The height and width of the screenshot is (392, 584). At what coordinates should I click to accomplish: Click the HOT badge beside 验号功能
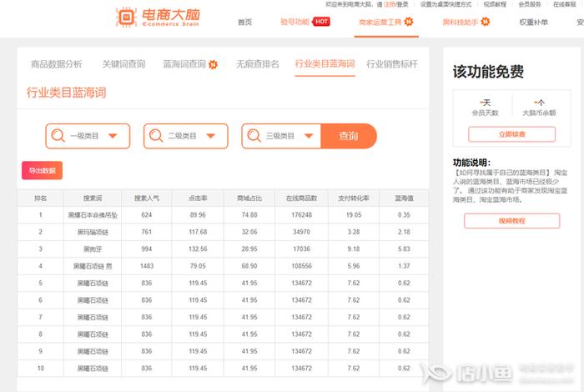pyautogui.click(x=321, y=22)
